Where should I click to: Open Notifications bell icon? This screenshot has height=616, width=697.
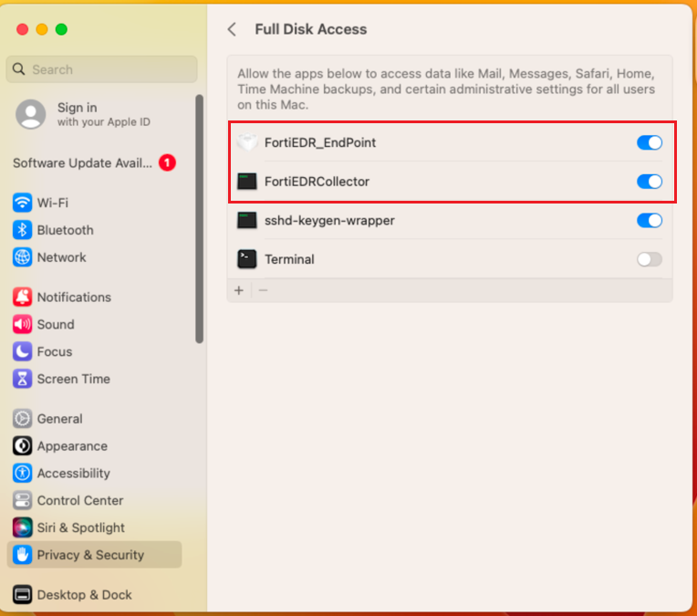point(23,298)
